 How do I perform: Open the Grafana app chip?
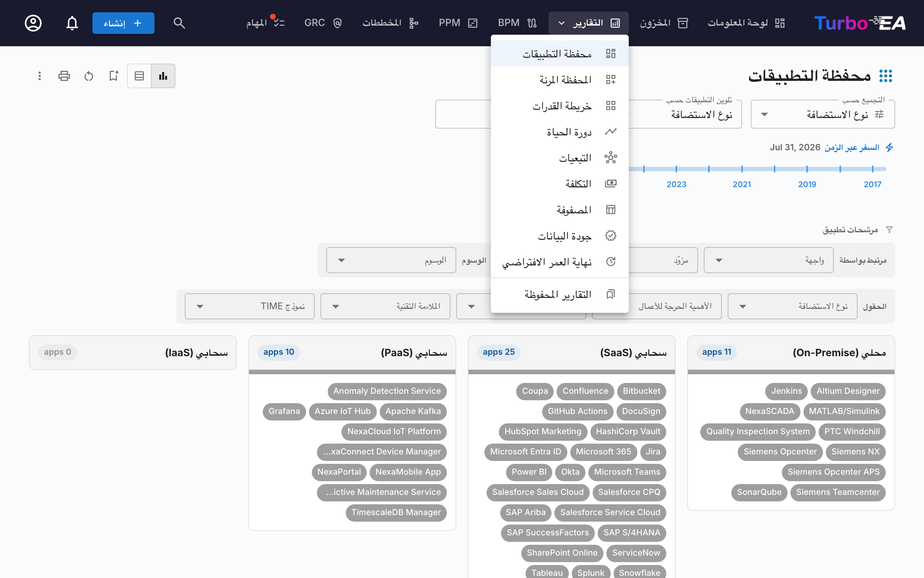pos(284,411)
